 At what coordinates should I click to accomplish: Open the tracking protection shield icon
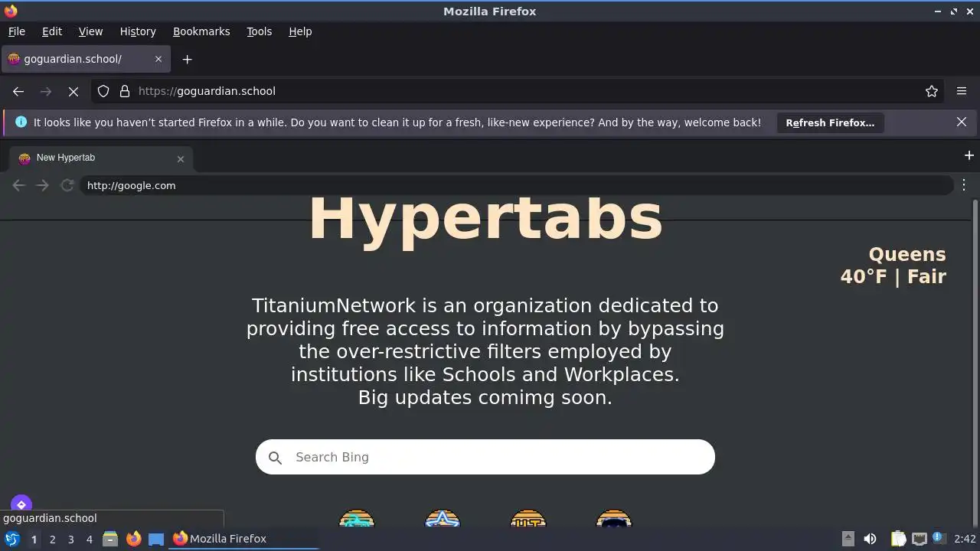[103, 91]
